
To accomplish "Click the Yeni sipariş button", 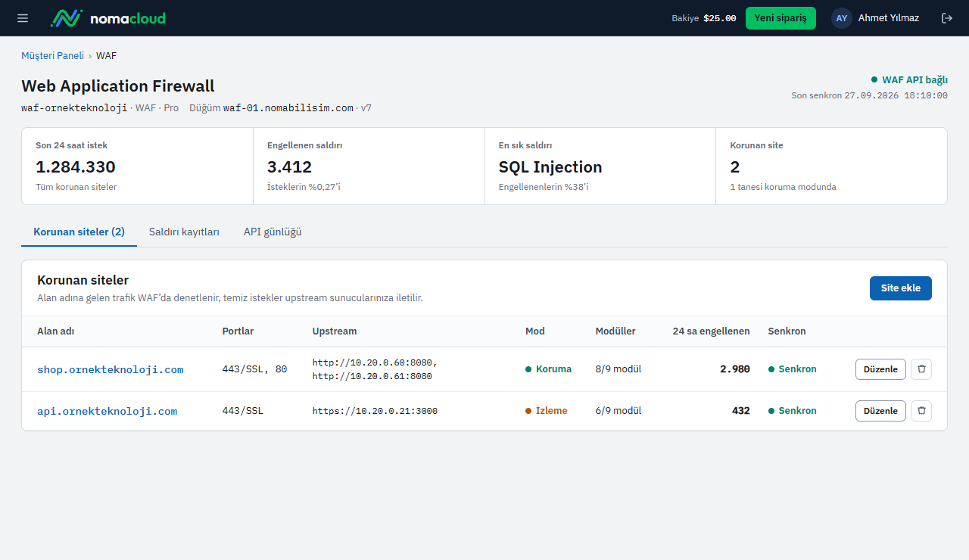I will (x=780, y=18).
